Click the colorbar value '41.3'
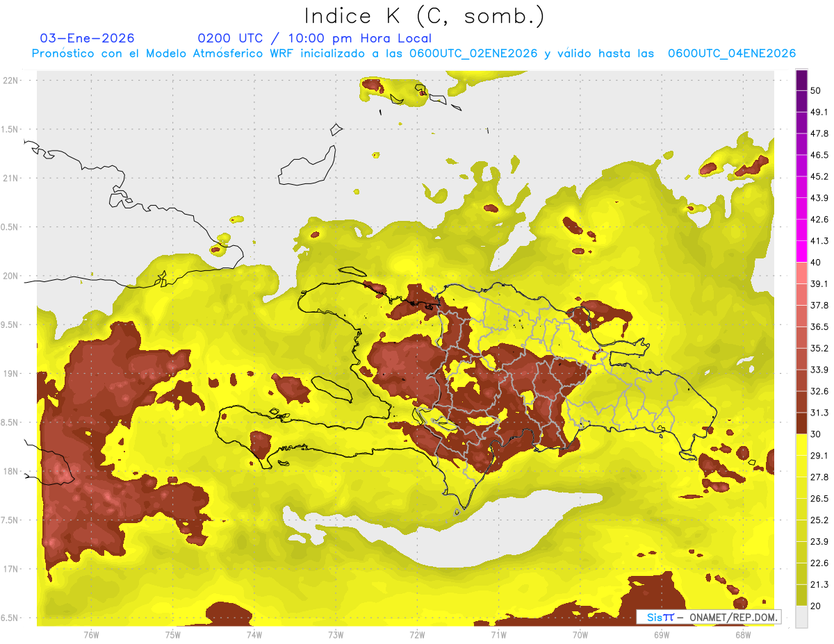The image size is (834, 644). pyautogui.click(x=819, y=241)
